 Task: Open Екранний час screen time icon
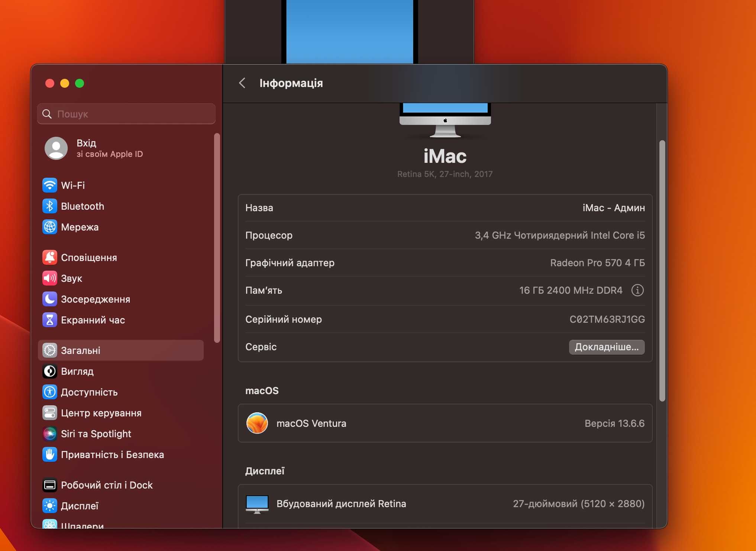(49, 319)
